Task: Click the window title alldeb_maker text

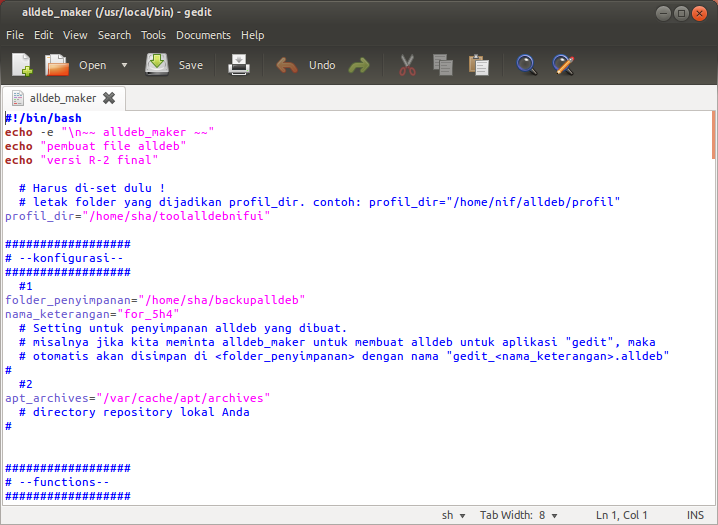Action: coord(57,12)
